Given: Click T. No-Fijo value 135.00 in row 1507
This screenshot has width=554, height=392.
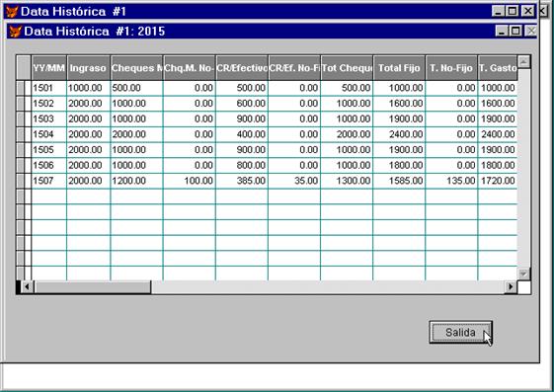Looking at the screenshot, I should click(451, 181).
